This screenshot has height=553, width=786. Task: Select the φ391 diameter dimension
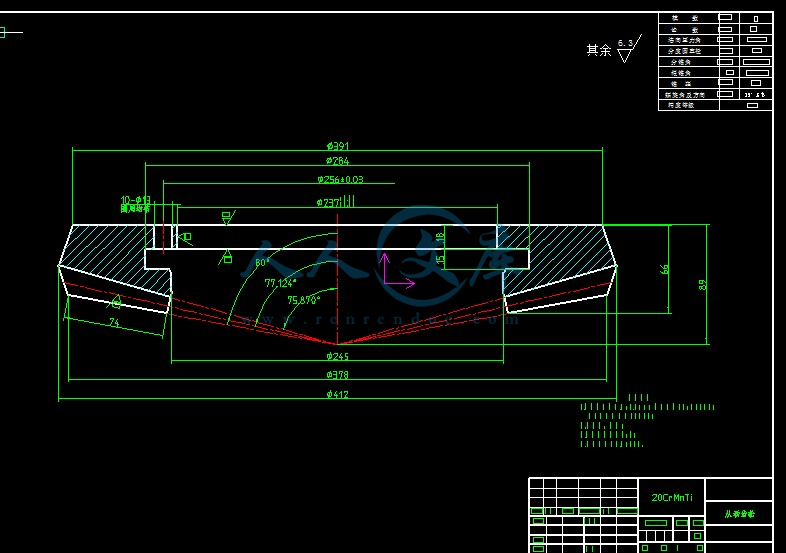(338, 146)
